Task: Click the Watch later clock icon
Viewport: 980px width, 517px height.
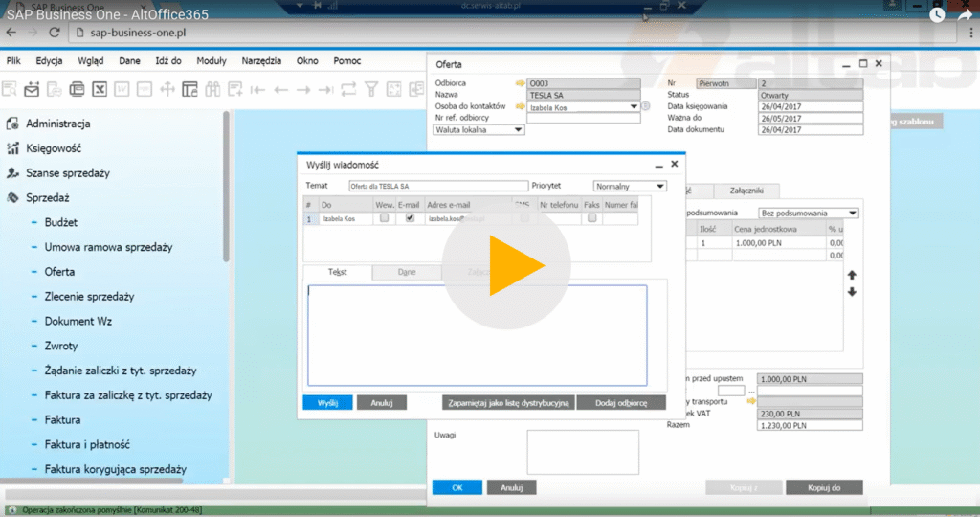Action: 937,15
